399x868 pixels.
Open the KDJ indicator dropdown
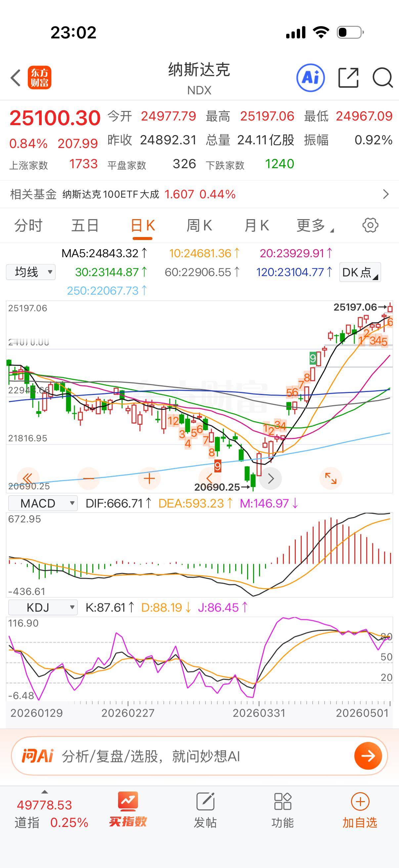(43, 607)
